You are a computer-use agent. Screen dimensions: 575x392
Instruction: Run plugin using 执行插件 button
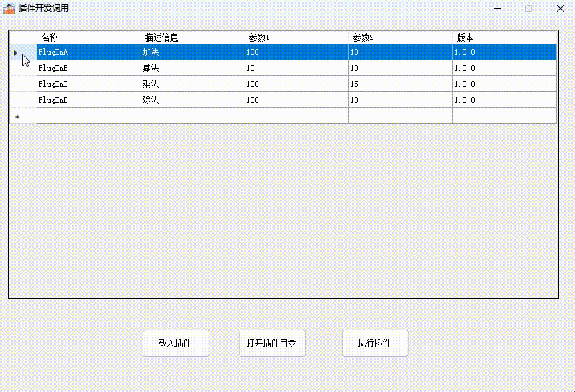tap(375, 343)
